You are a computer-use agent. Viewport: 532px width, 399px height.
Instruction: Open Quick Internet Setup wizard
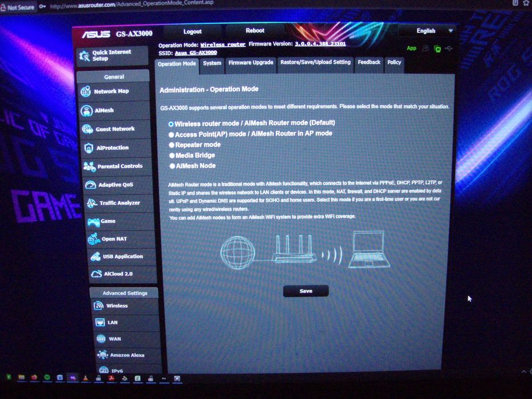pos(112,55)
